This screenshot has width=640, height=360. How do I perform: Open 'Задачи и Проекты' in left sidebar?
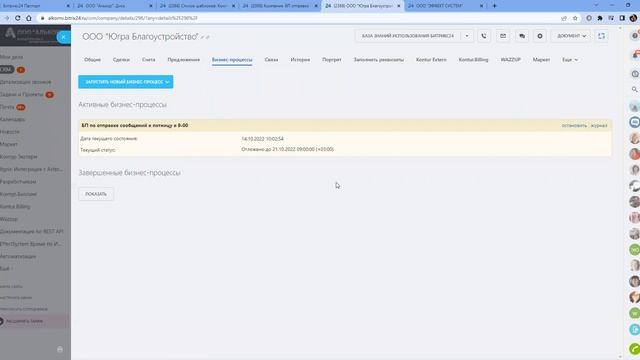click(21, 94)
